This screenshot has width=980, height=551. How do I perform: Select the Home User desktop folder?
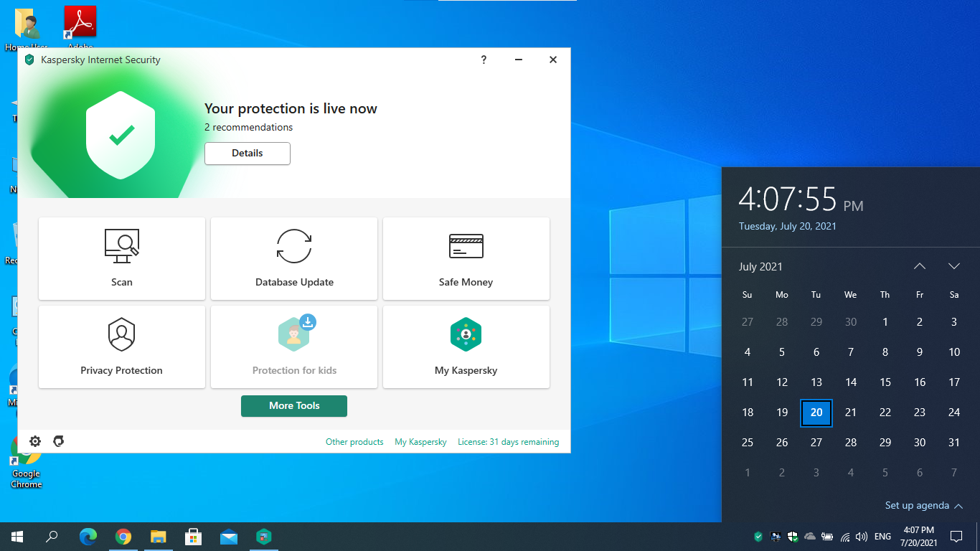[27, 29]
